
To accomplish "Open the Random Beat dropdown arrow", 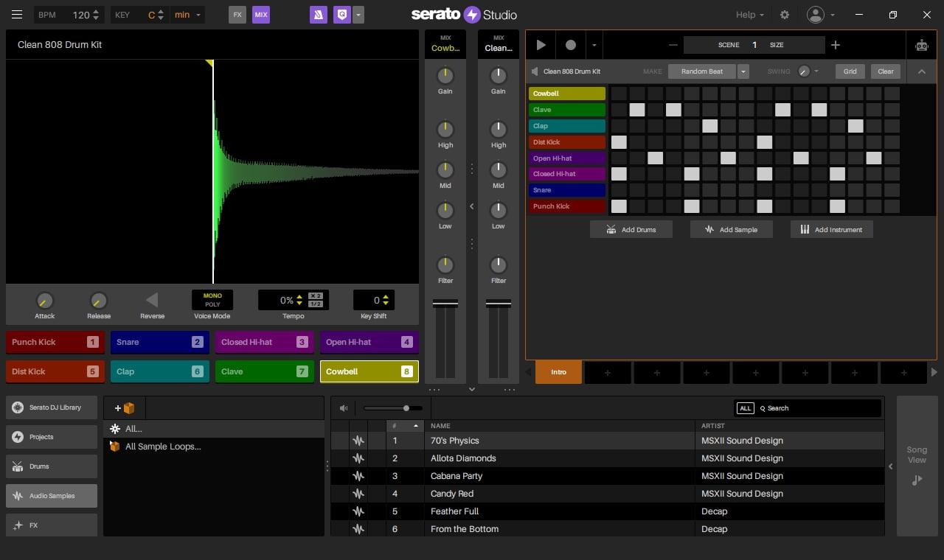I will (x=743, y=71).
